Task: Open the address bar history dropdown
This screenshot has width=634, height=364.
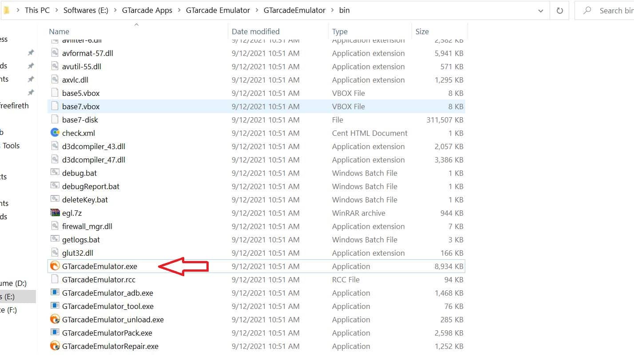Action: pyautogui.click(x=541, y=10)
